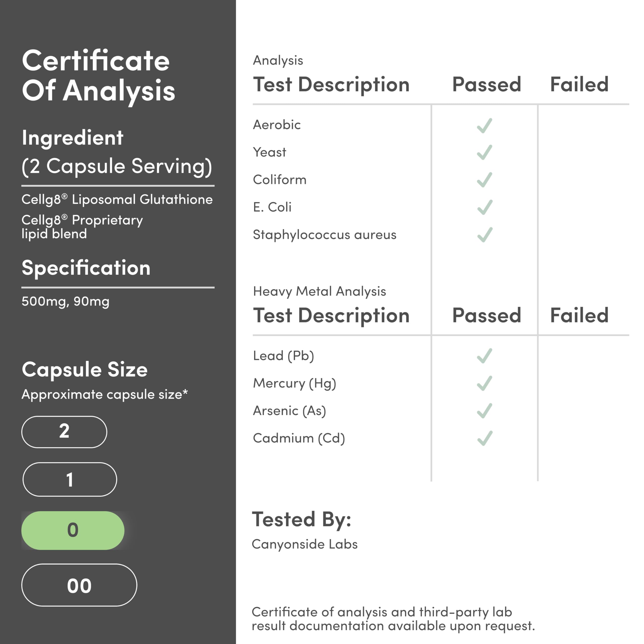Select the highlighted green size 0 pill
Screen dimensions: 644x644
[x=73, y=530]
